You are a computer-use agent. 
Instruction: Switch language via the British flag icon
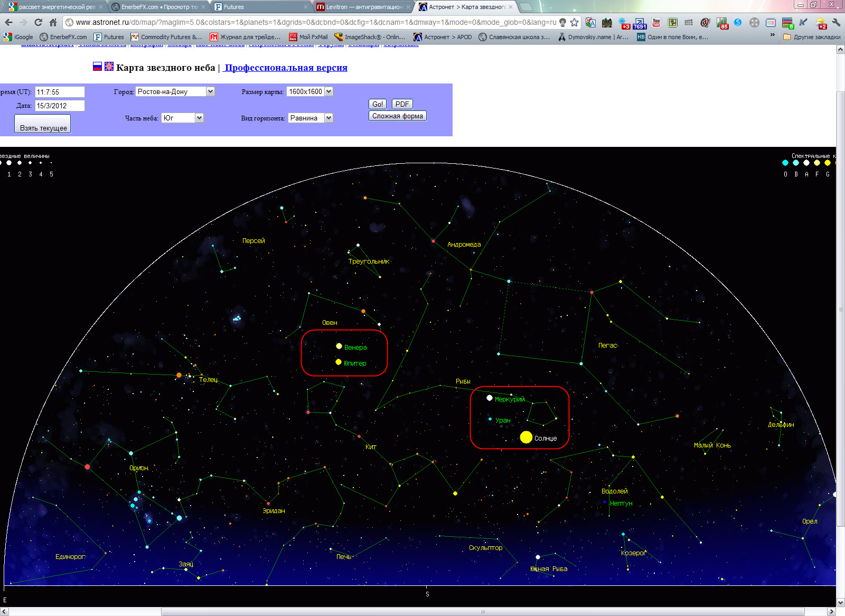tap(109, 67)
